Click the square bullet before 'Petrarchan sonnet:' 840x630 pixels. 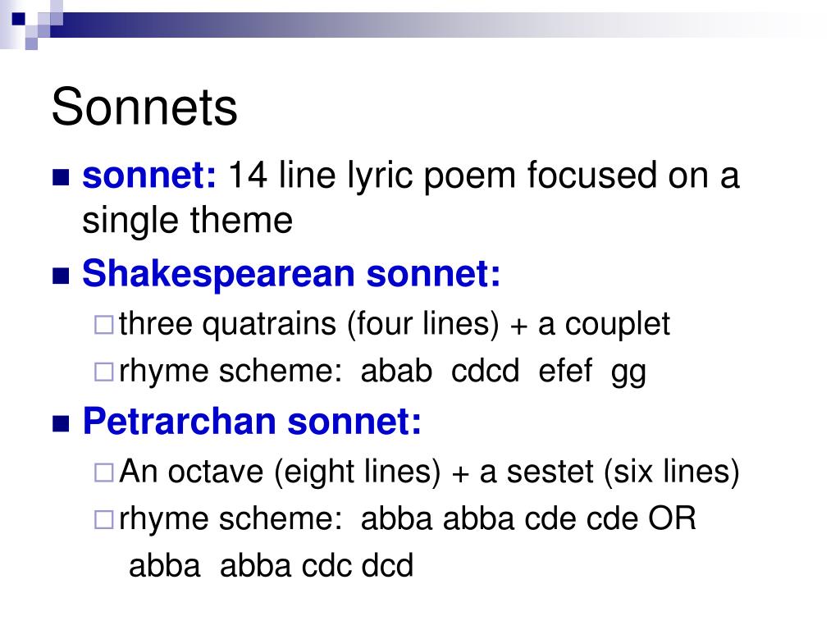(61, 424)
